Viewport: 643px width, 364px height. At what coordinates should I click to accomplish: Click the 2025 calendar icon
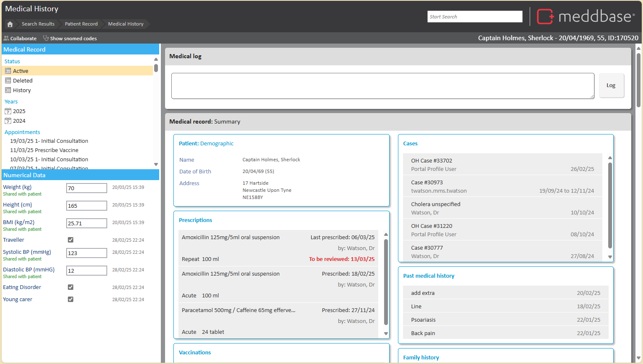[8, 111]
